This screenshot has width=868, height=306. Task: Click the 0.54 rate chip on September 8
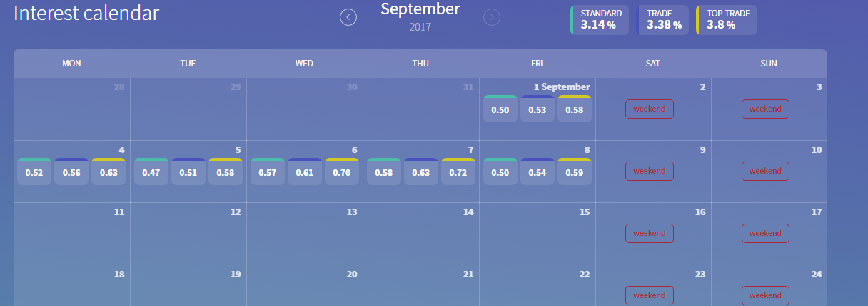click(x=537, y=172)
